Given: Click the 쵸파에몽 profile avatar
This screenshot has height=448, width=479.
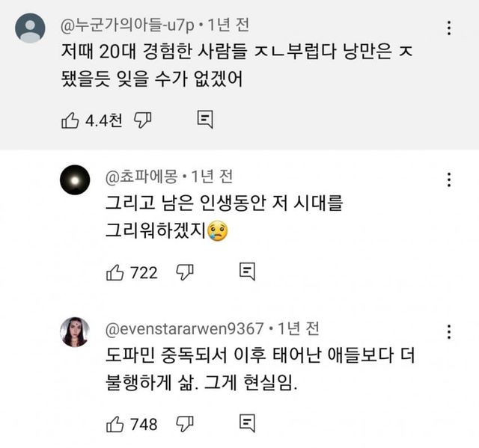Looking at the screenshot, I should [x=75, y=179].
